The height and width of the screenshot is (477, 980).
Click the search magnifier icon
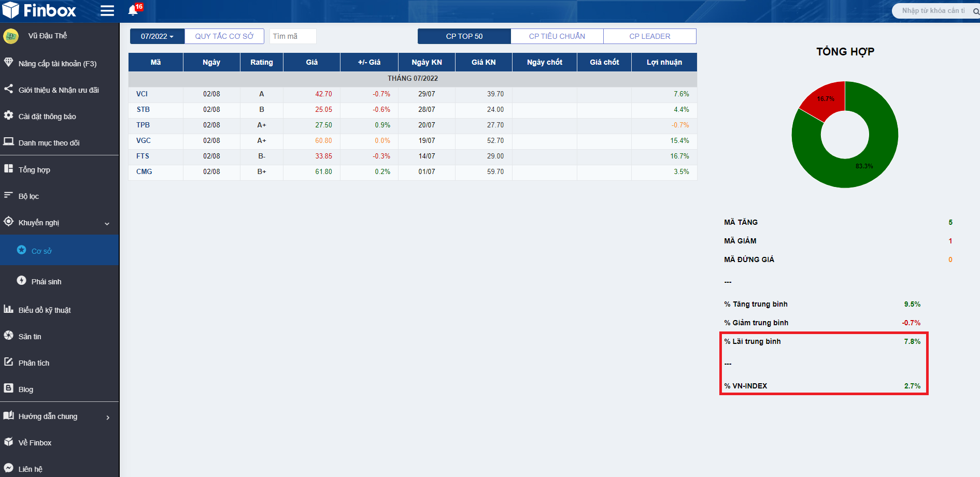click(976, 11)
